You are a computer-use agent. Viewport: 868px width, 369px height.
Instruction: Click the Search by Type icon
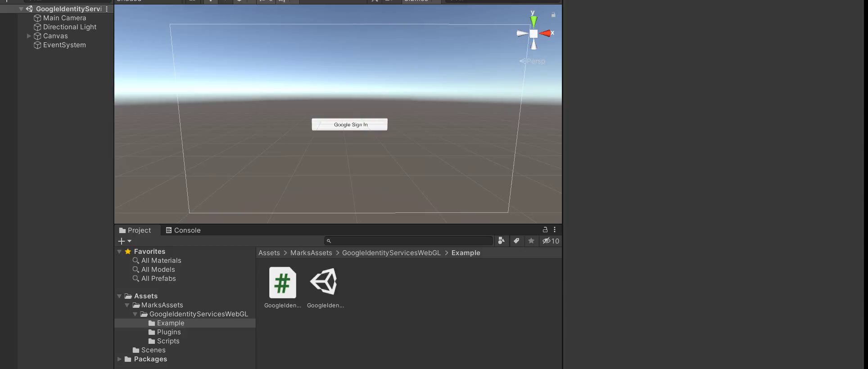pos(501,241)
